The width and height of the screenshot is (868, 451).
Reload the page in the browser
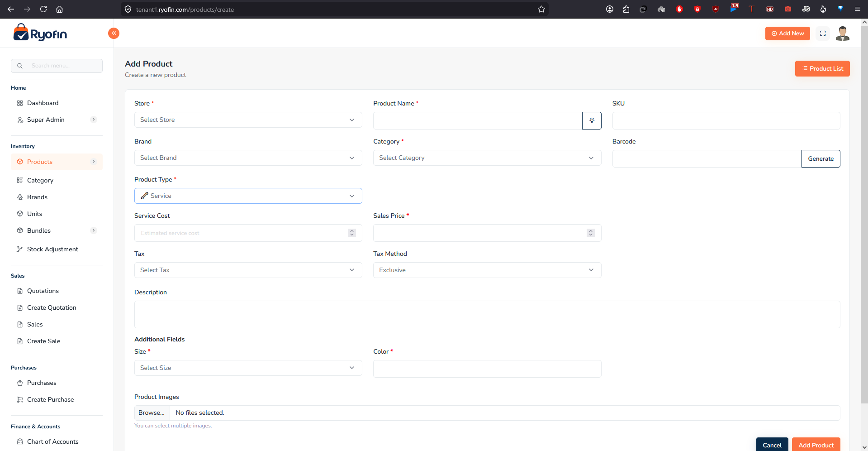(43, 9)
